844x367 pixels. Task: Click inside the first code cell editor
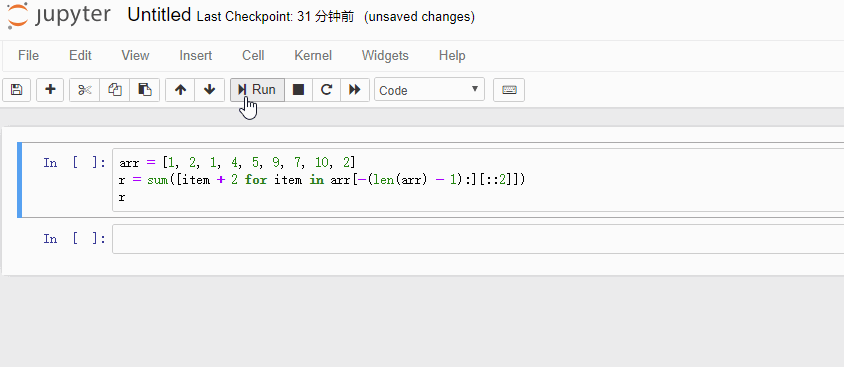[478, 180]
